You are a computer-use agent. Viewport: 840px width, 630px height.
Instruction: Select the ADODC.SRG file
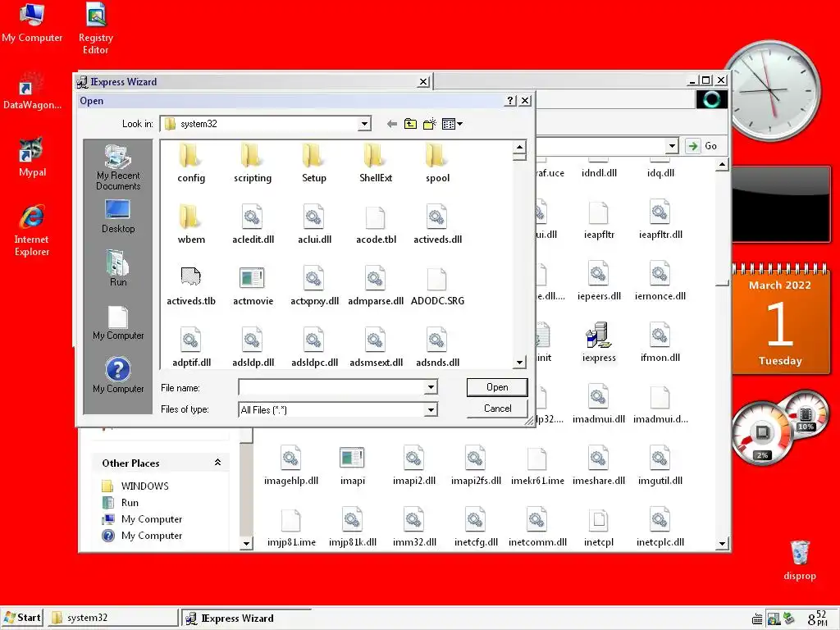437,285
